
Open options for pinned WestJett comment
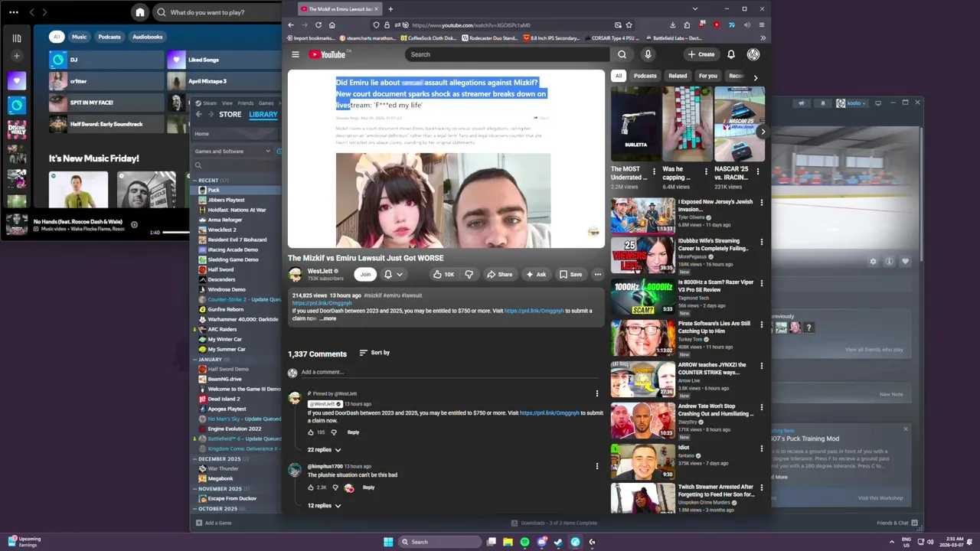597,394
